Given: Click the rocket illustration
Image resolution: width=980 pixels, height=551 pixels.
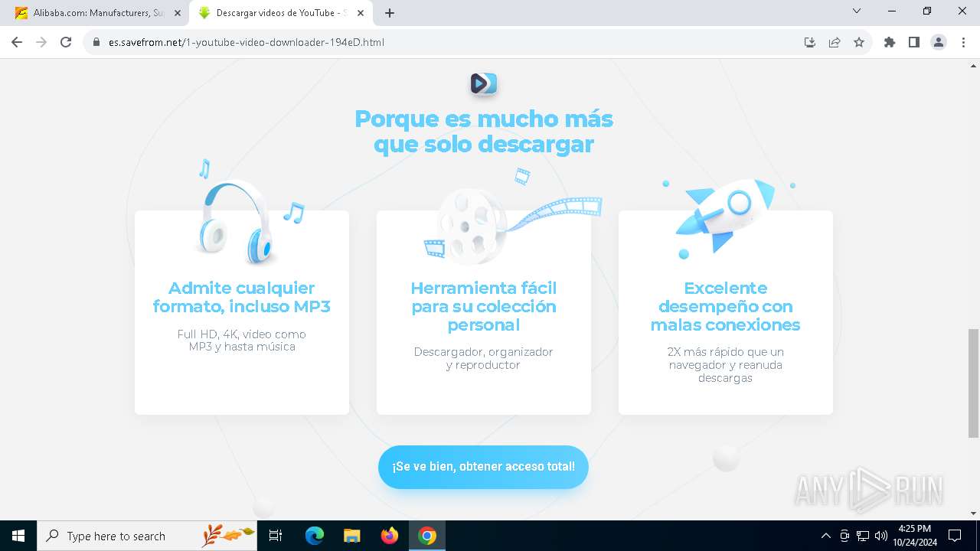Looking at the screenshot, I should tap(724, 214).
